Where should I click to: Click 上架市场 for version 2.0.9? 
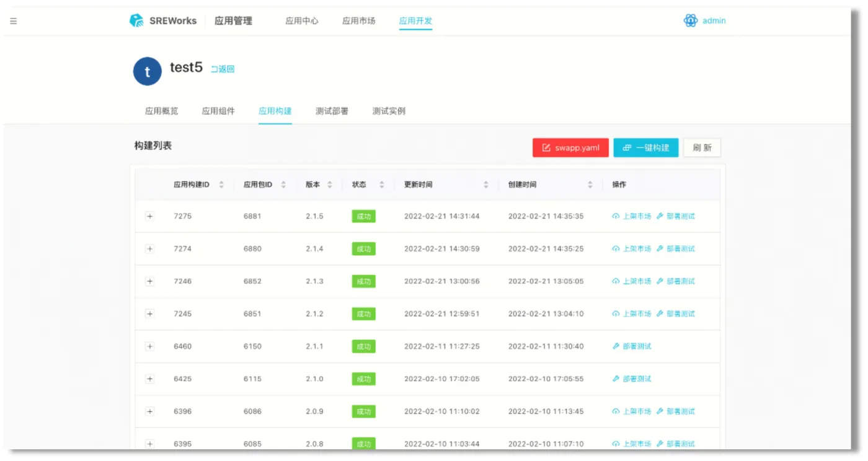pyautogui.click(x=632, y=411)
